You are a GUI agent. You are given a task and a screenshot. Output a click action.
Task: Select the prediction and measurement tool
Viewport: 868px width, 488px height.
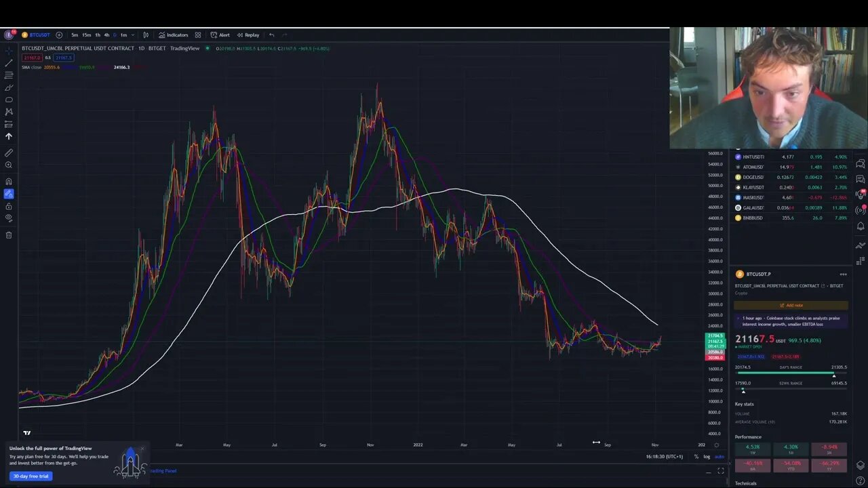tap(9, 124)
